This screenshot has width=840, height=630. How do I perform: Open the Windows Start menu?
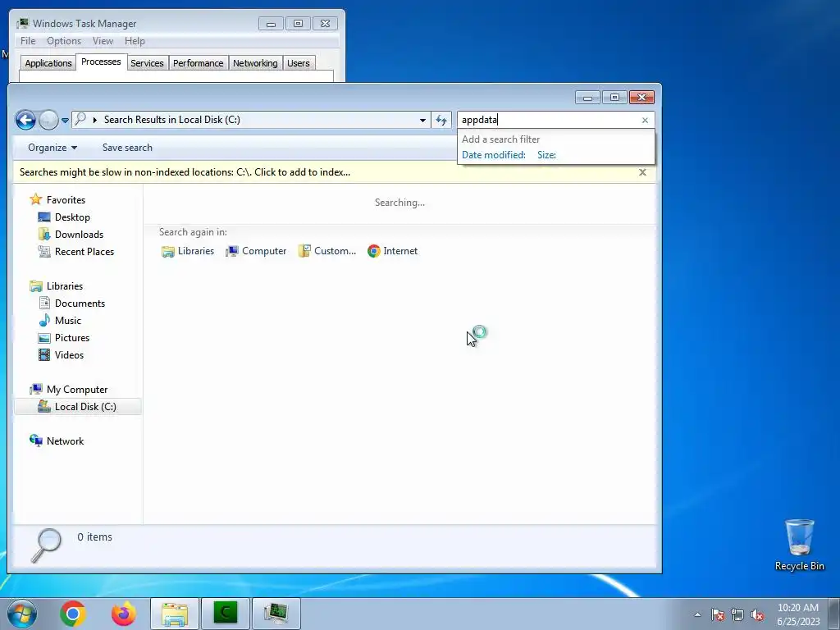[22, 614]
